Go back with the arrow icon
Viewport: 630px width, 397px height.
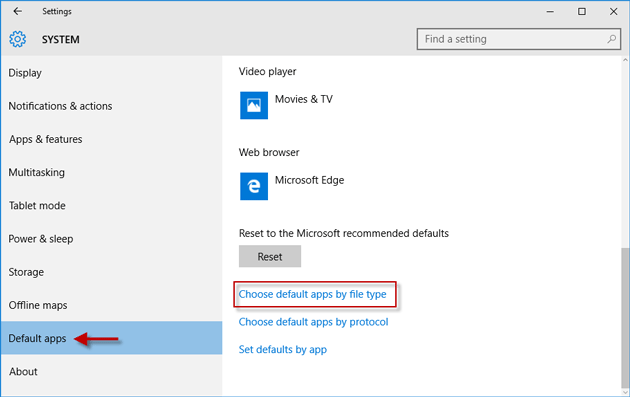tap(17, 11)
